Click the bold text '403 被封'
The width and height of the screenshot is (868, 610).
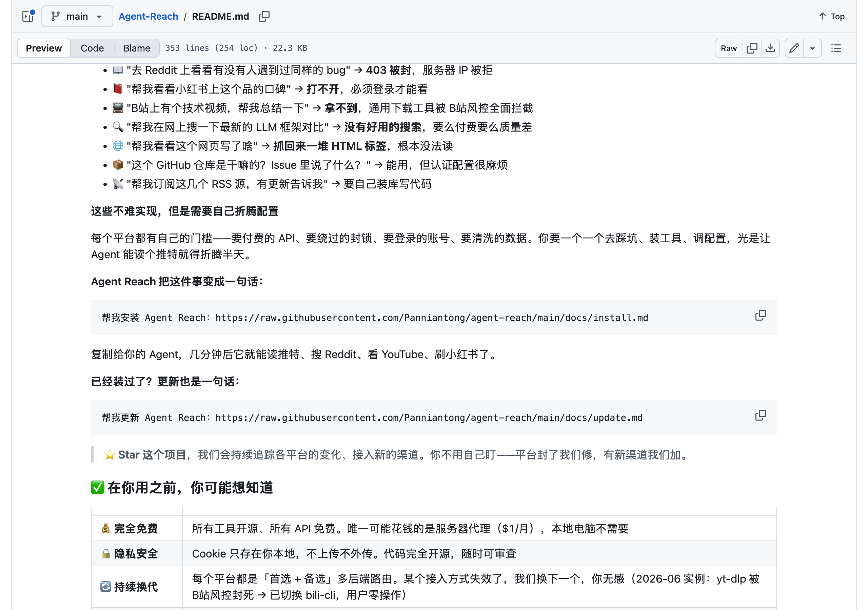point(388,70)
